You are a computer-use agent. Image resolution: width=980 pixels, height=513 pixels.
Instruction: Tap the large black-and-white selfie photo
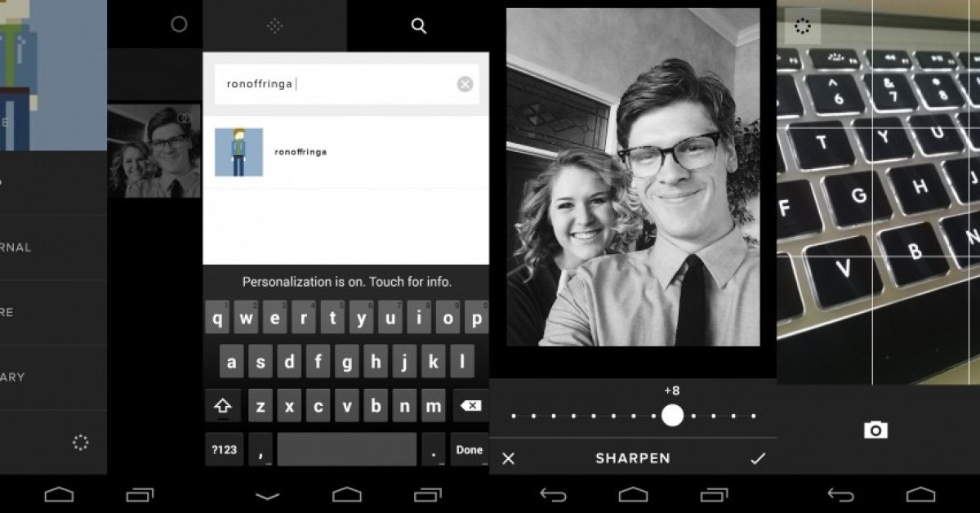[633, 177]
